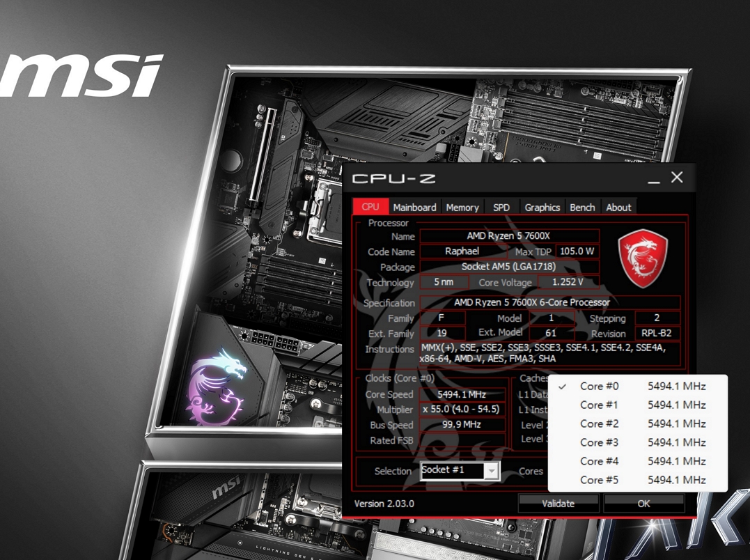Go to the SPD tab

pos(501,207)
